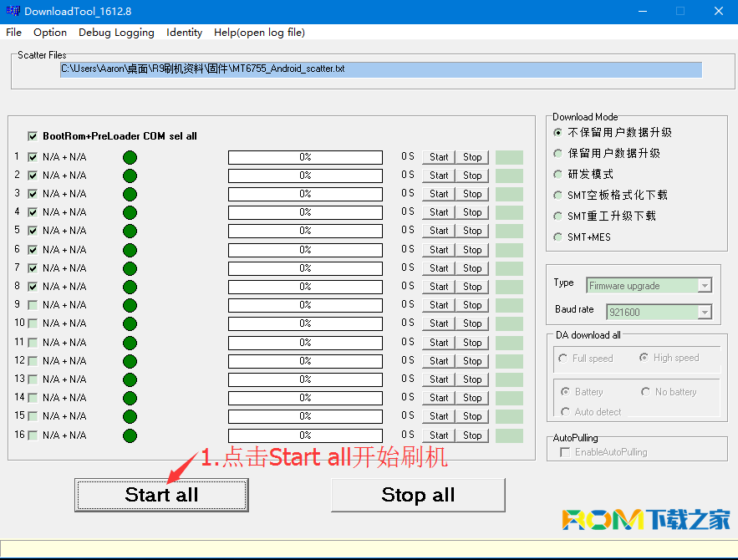Click row 6 'N/A + N/A' label
This screenshot has height=560, width=738.
pos(64,250)
